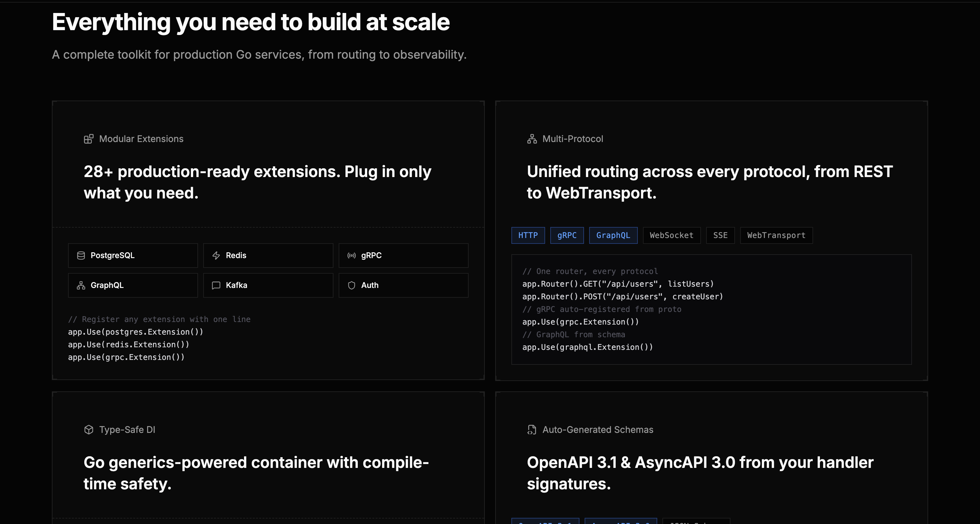Click the Modular Extensions puzzle icon
Viewport: 980px width, 524px height.
pyautogui.click(x=89, y=138)
